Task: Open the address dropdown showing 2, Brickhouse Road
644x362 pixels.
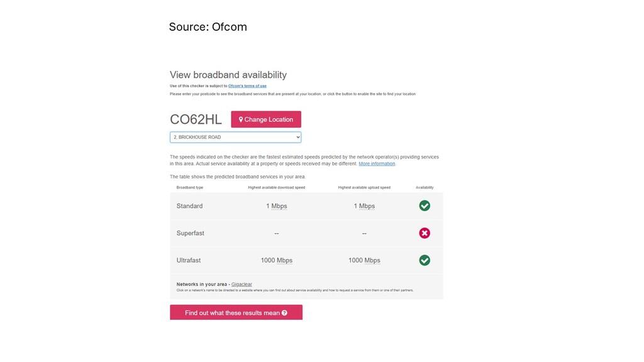Action: pos(235,137)
